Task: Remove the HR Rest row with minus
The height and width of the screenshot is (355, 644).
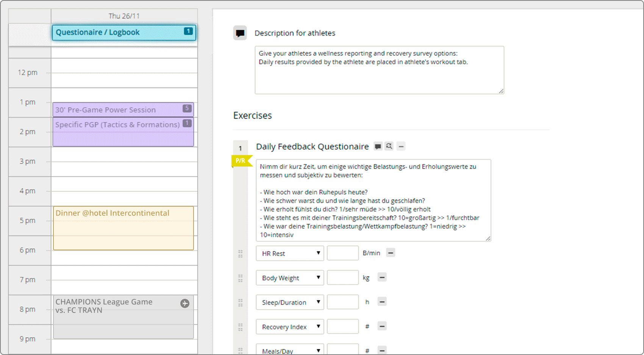Action: click(x=391, y=253)
